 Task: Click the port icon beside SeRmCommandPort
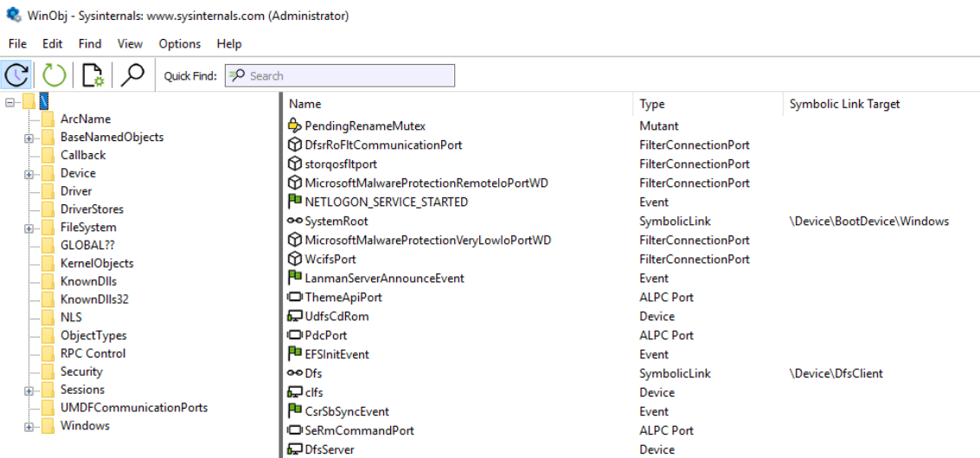point(294,430)
